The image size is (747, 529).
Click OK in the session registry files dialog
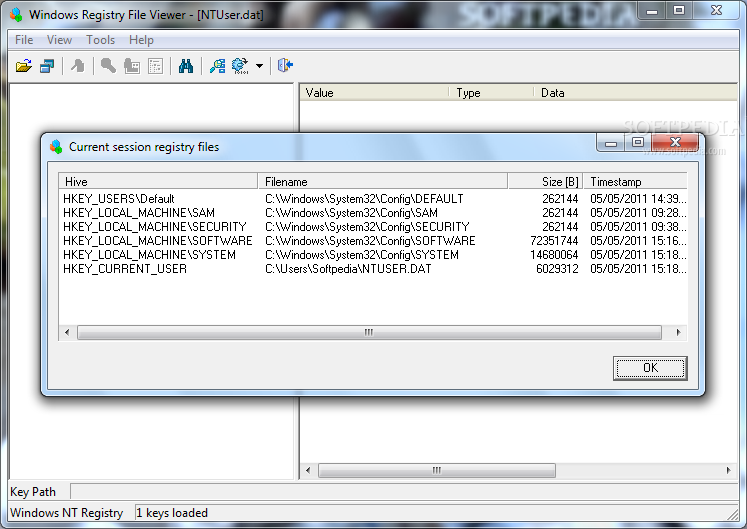coord(650,368)
